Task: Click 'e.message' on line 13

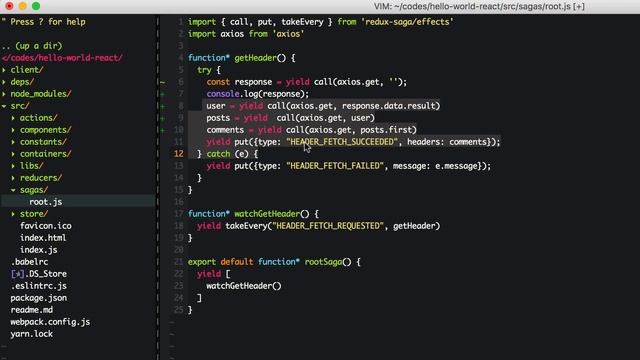Action: pyautogui.click(x=457, y=166)
